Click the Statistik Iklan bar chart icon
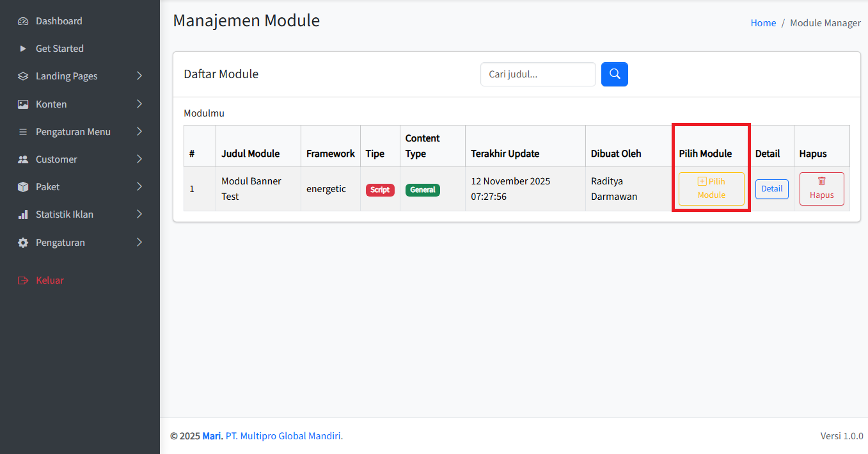868x454 pixels. [x=23, y=215]
